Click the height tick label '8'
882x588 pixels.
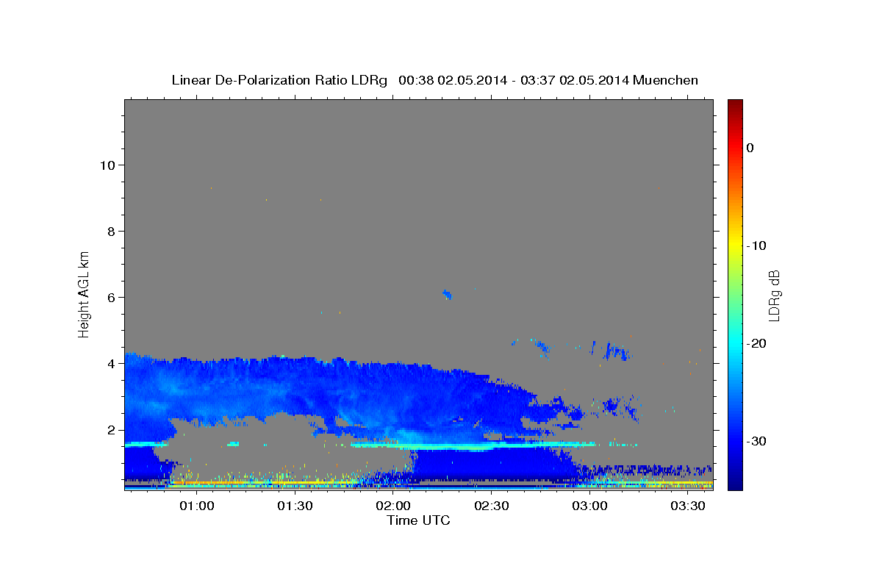click(111, 231)
